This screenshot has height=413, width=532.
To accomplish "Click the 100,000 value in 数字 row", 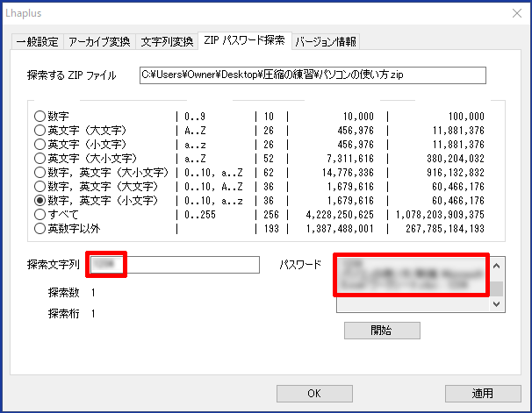I will coord(466,117).
